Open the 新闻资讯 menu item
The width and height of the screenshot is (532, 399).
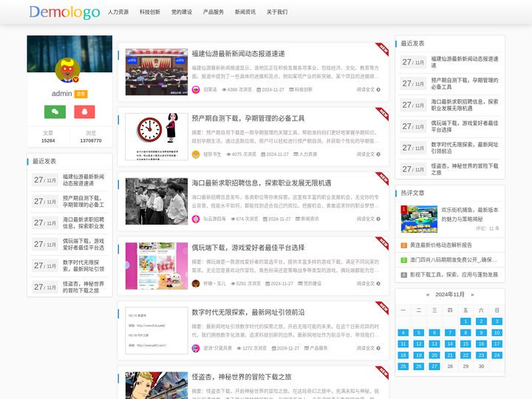point(245,12)
